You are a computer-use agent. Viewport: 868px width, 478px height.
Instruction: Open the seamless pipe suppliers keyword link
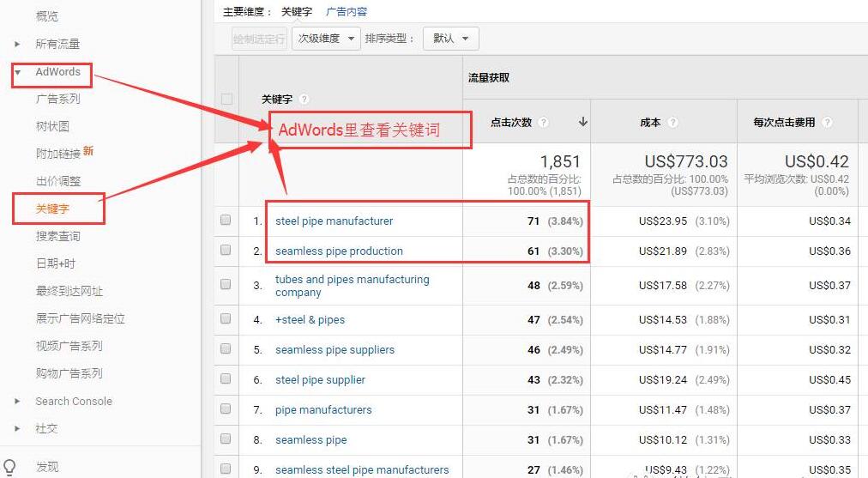tap(335, 349)
